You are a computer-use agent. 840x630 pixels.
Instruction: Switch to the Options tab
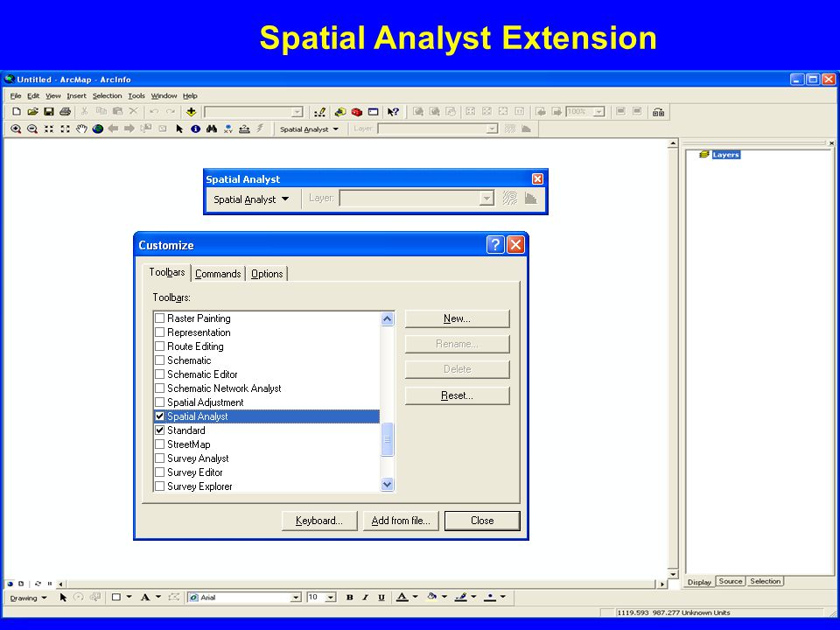pos(267,274)
